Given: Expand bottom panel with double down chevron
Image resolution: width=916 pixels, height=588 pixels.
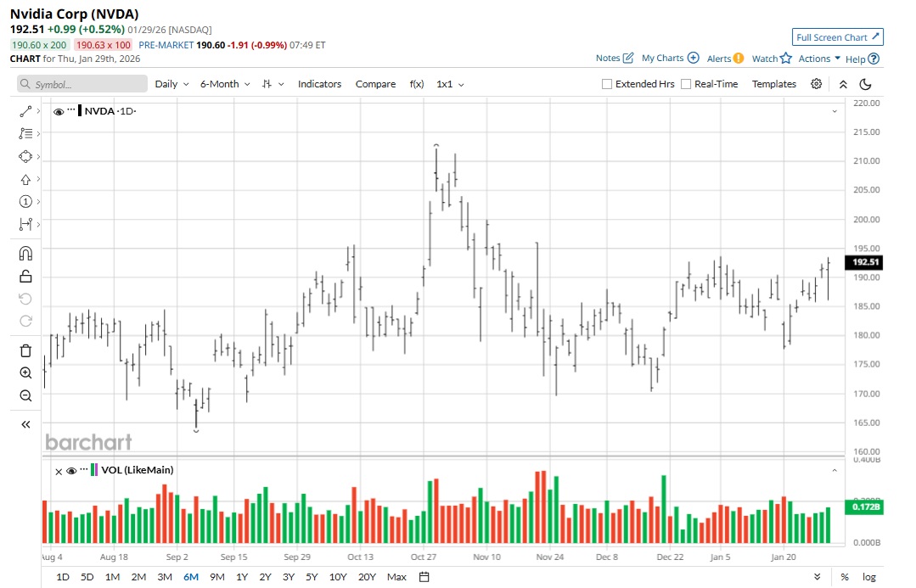Looking at the screenshot, I should click(818, 577).
